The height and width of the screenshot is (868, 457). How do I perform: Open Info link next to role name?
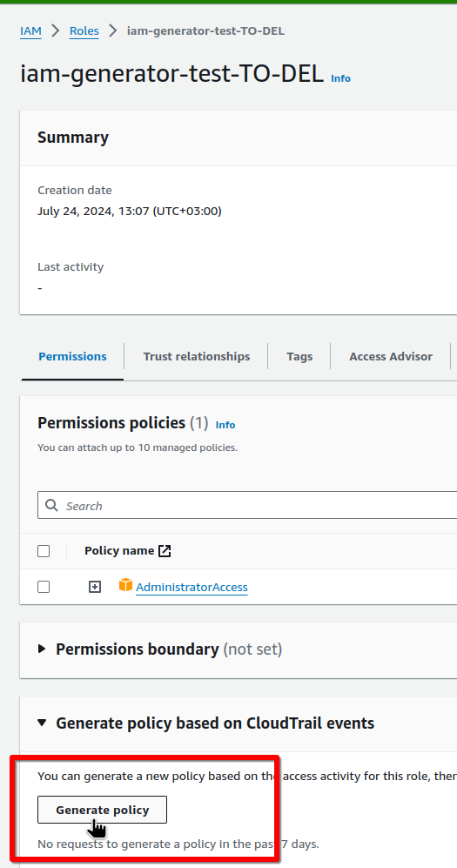tap(341, 78)
